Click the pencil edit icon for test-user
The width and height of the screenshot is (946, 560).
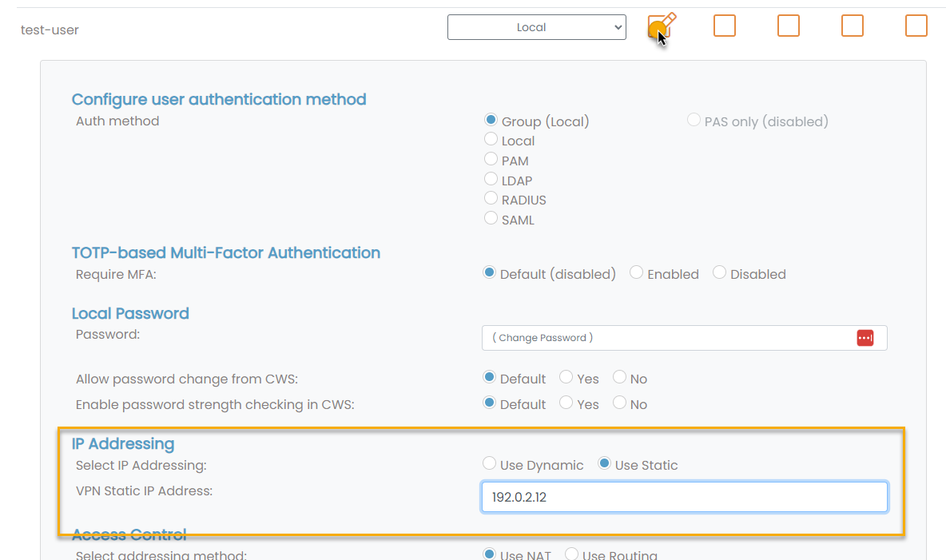tap(661, 26)
